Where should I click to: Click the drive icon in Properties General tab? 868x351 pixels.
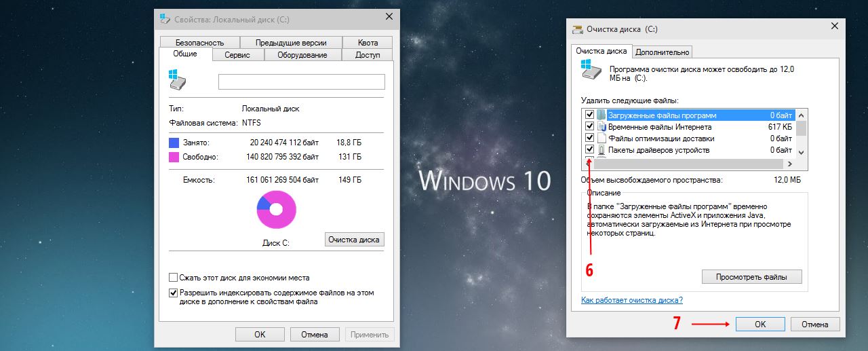[176, 79]
